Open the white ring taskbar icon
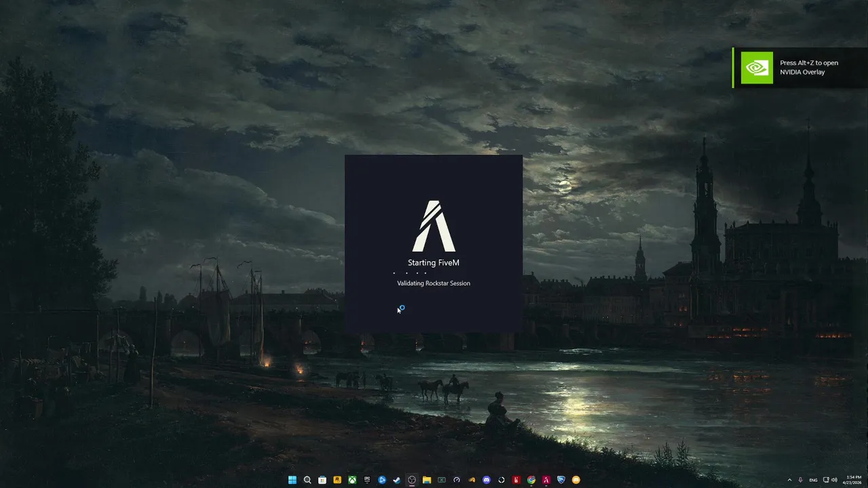The width and height of the screenshot is (868, 488). (501, 480)
